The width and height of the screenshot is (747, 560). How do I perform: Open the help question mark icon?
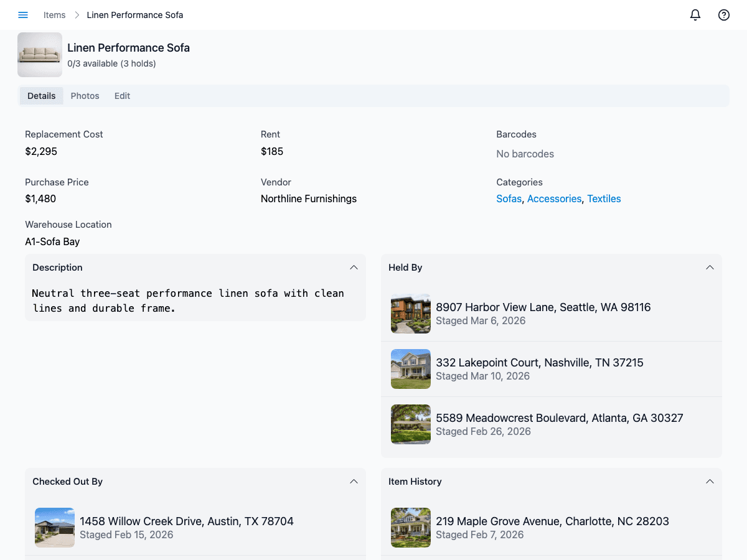click(724, 15)
